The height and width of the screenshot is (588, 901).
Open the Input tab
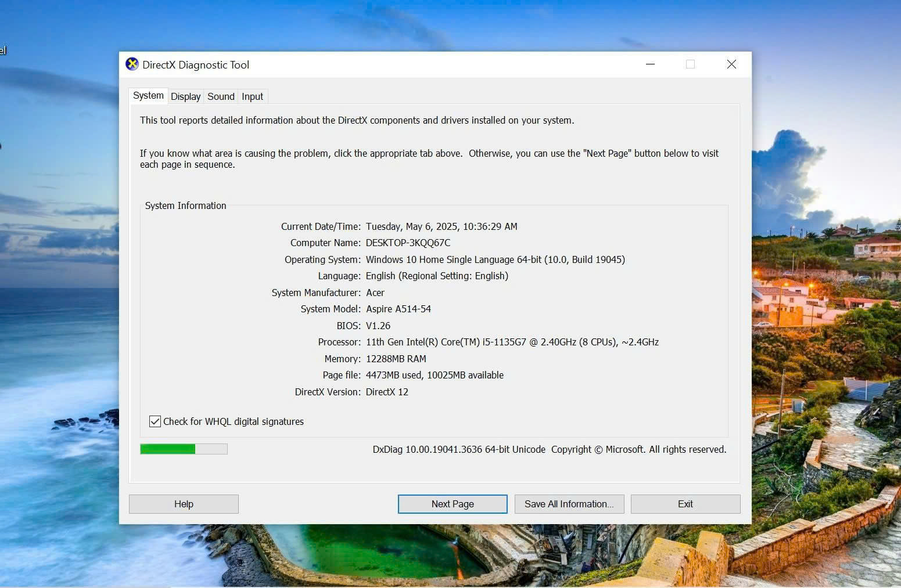[x=252, y=96]
